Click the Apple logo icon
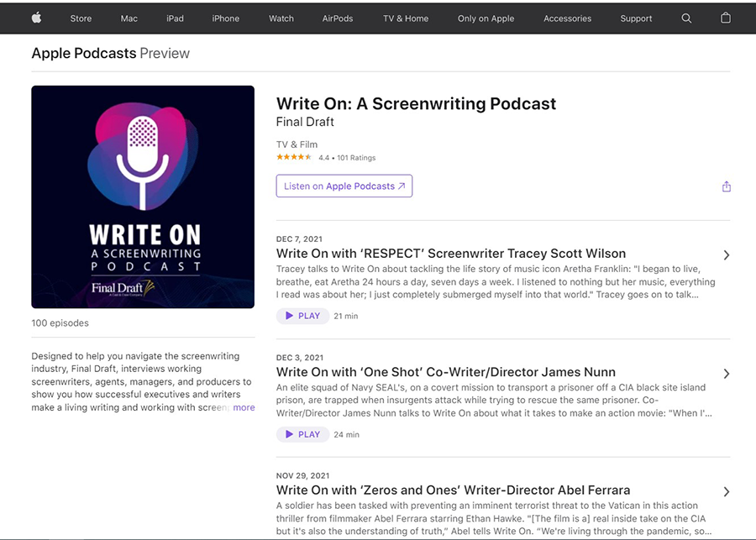 click(37, 18)
